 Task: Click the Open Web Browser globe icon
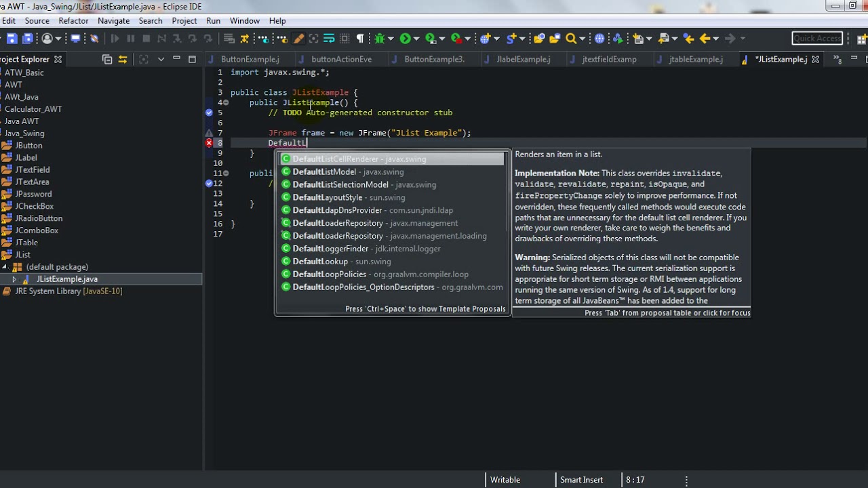599,39
